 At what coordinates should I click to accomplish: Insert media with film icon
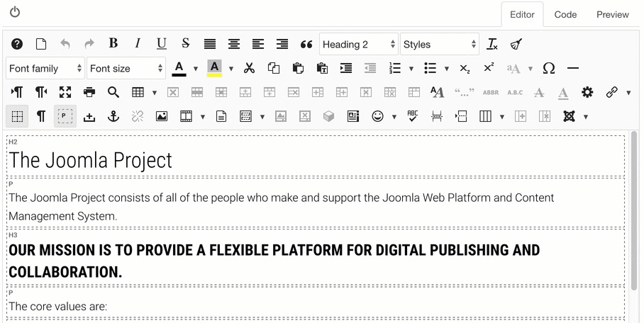(x=186, y=117)
